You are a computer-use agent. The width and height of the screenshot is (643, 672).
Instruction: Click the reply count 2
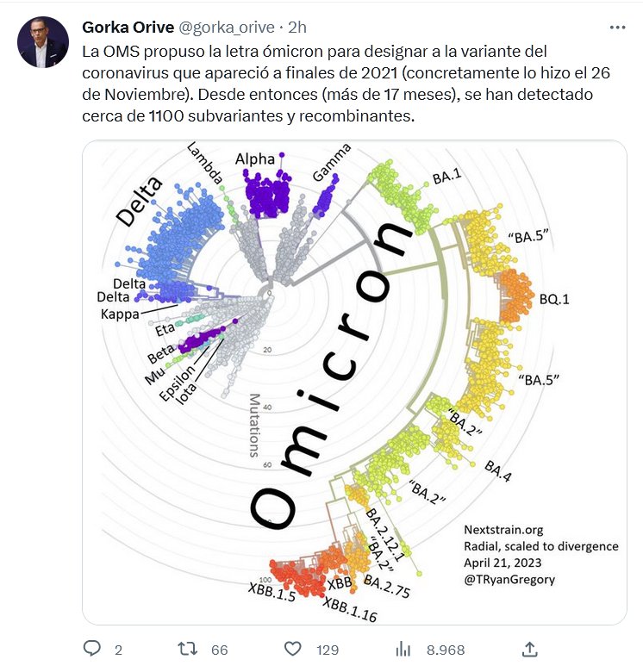pyautogui.click(x=118, y=650)
